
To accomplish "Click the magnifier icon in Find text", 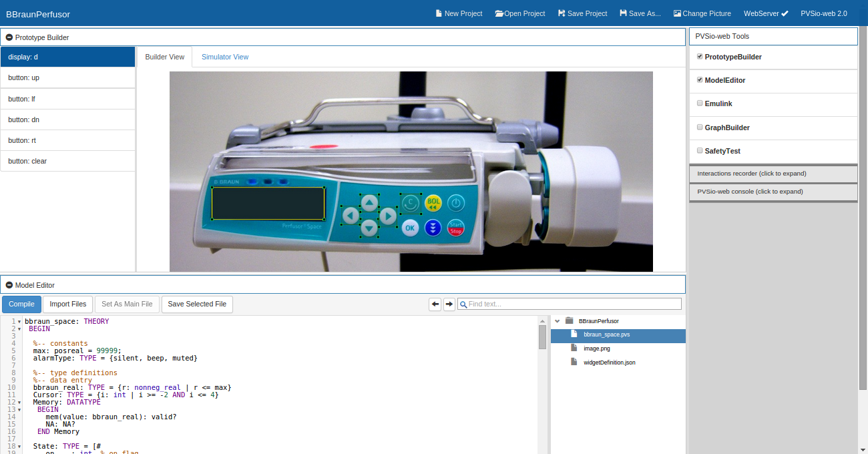I will pos(463,304).
